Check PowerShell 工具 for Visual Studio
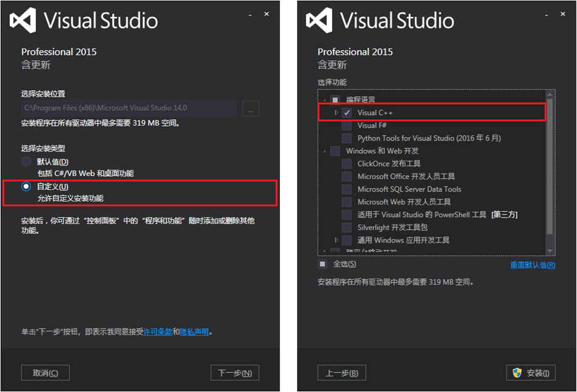 click(x=347, y=215)
